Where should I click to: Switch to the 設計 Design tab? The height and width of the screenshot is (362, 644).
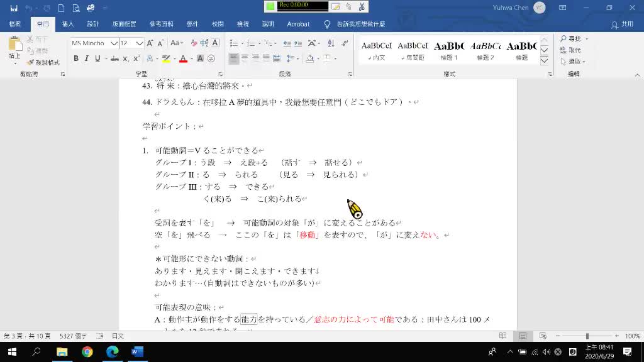[x=93, y=25]
